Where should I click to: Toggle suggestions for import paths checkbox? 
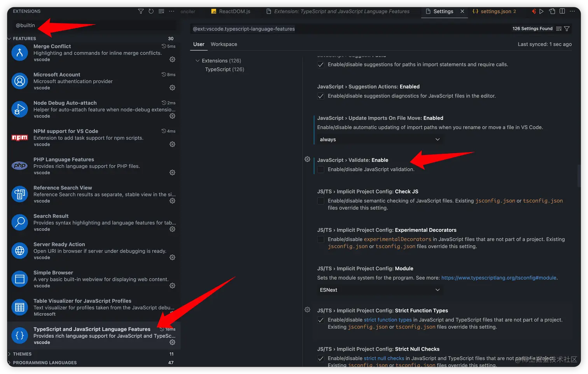click(x=321, y=65)
